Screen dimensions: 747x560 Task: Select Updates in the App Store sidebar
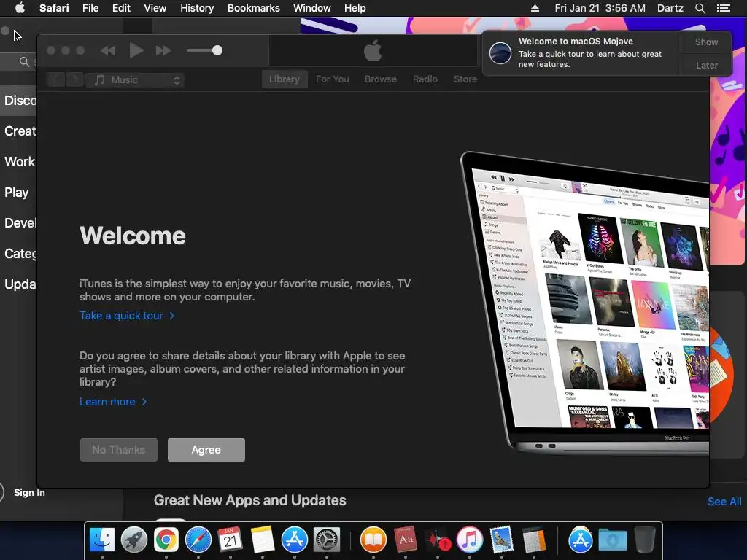pyautogui.click(x=19, y=284)
